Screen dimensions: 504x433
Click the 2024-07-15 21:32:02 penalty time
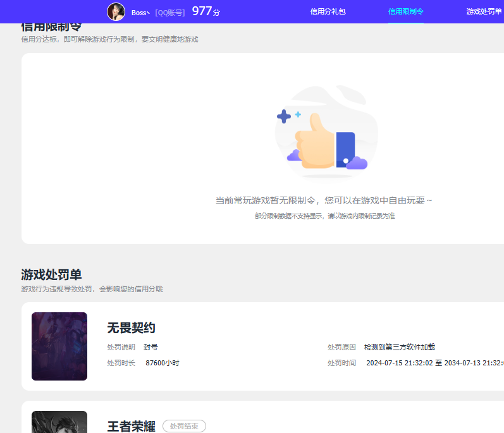coord(400,363)
